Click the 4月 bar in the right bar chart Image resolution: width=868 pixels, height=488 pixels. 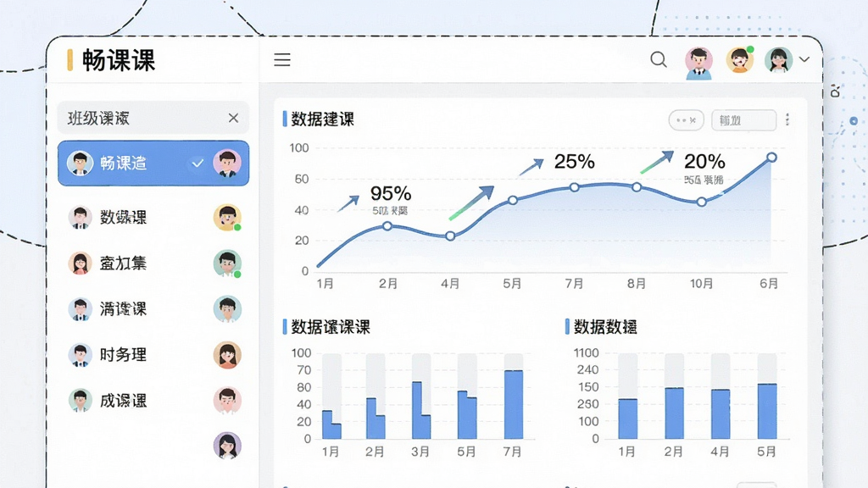point(721,414)
